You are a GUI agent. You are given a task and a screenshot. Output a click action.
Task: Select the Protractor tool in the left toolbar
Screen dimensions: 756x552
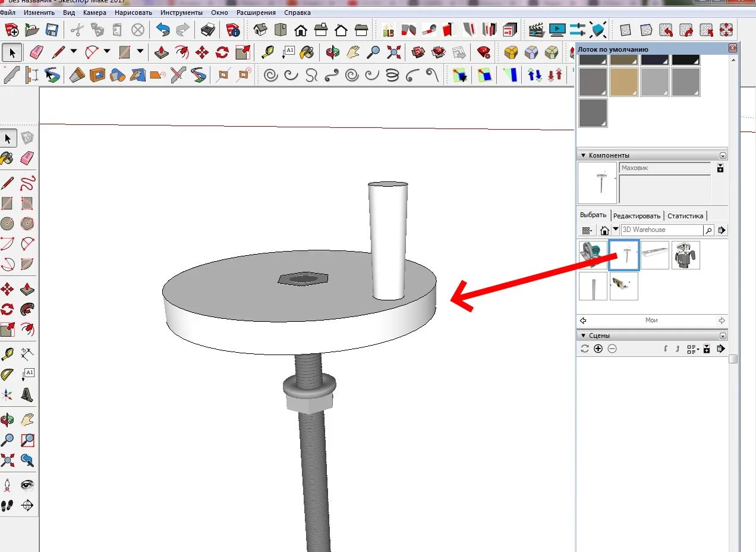[x=7, y=375]
